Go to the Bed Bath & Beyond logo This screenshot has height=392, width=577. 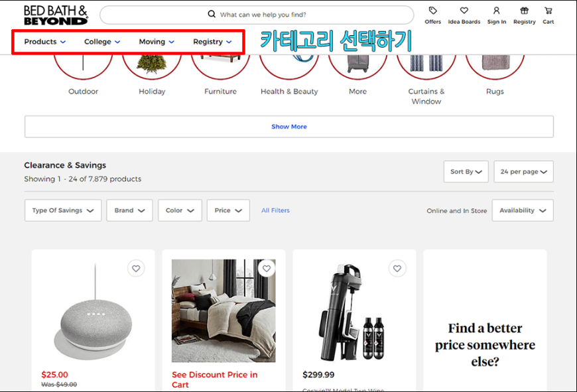pos(56,15)
